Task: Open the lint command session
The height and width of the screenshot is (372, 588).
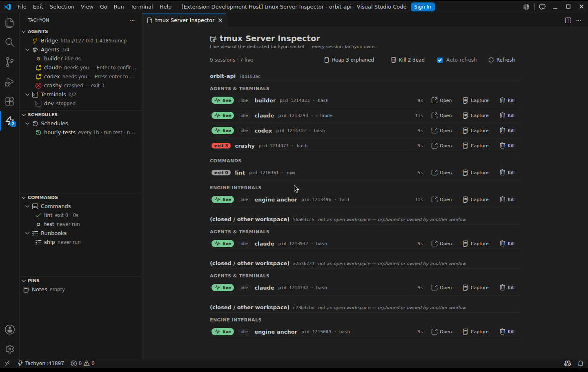Action: tap(441, 173)
